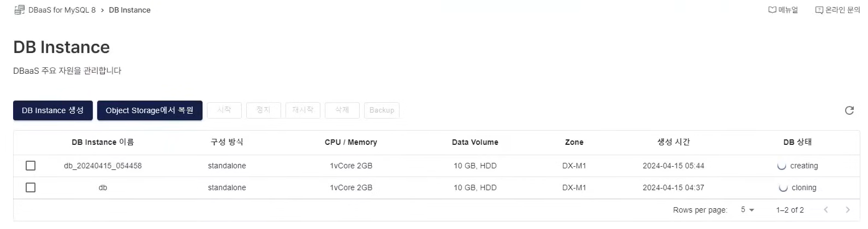The image size is (868, 229).
Task: Go to previous page chevron icon
Action: click(826, 210)
